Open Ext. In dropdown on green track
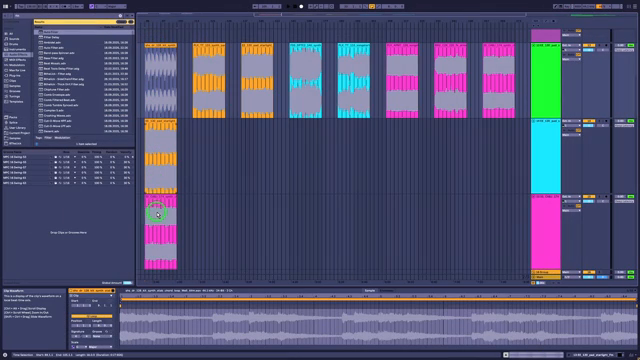This screenshot has width=640, height=360. coord(571,45)
